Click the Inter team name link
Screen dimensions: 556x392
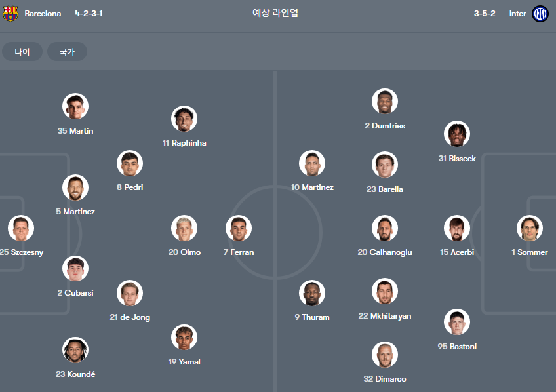pyautogui.click(x=518, y=14)
